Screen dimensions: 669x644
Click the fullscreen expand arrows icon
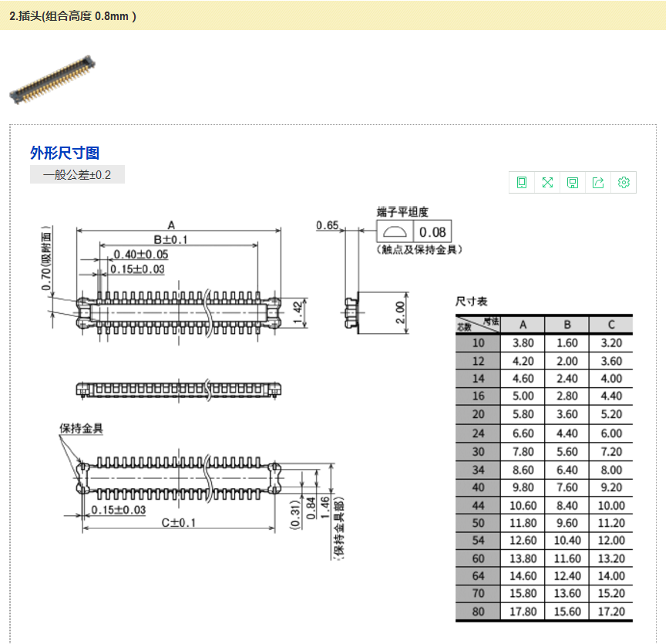[x=547, y=183]
